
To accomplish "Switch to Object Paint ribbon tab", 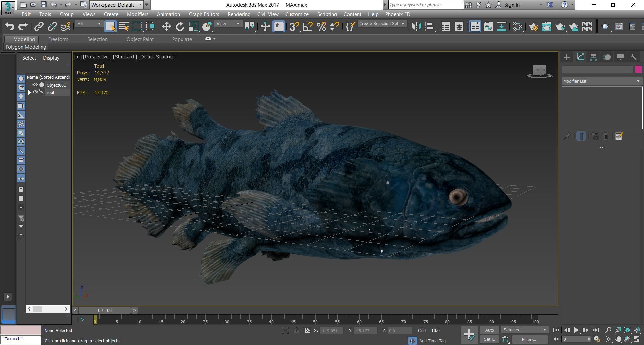I will pos(140,39).
